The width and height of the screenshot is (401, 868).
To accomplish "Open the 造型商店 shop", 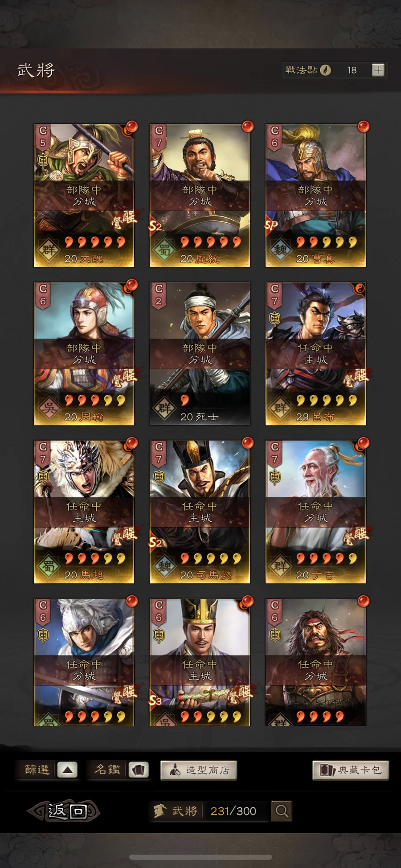I will (199, 770).
